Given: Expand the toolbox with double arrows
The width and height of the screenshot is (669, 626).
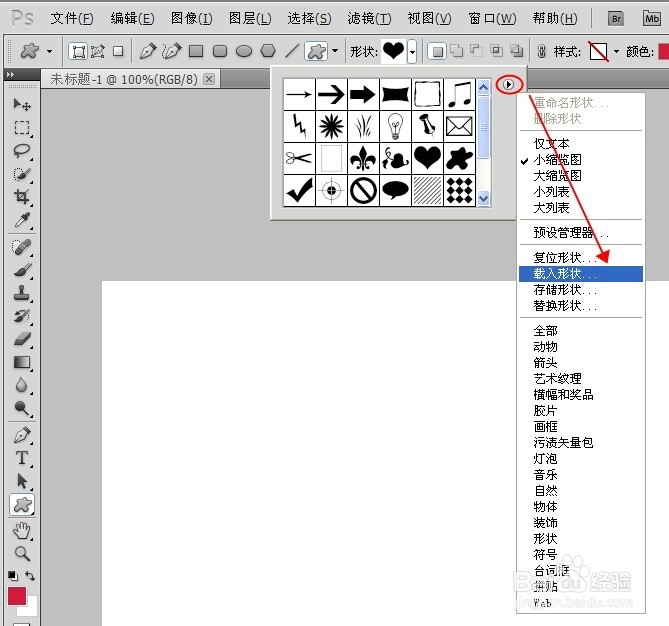Looking at the screenshot, I should coord(10,75).
